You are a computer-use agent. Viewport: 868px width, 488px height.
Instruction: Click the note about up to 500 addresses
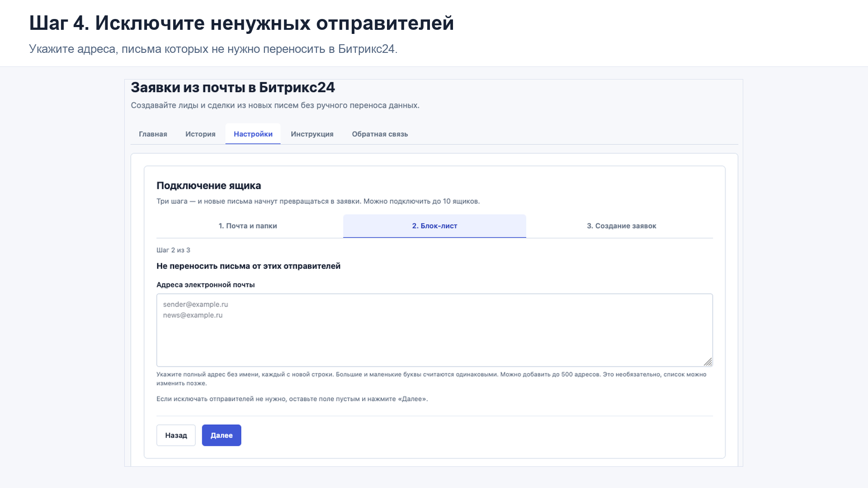tap(431, 379)
